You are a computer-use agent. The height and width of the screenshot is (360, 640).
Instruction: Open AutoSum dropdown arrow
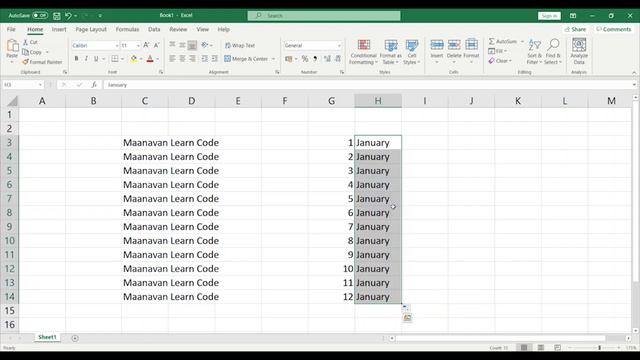pos(522,41)
